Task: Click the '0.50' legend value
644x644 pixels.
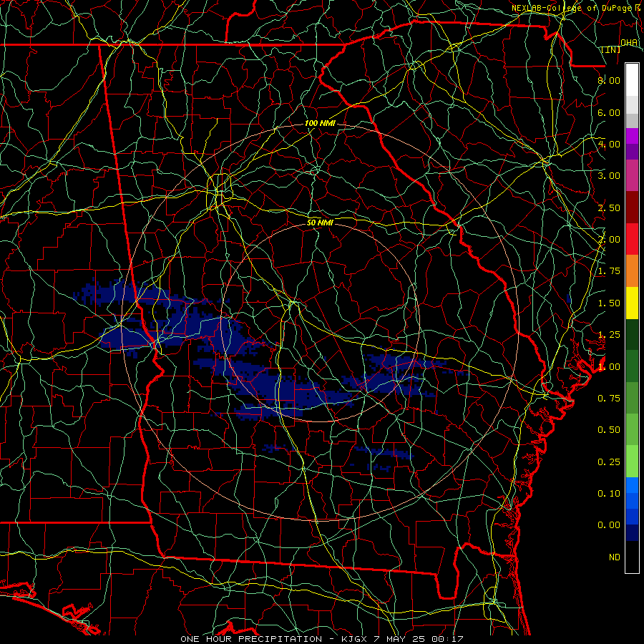Action: tap(609, 430)
